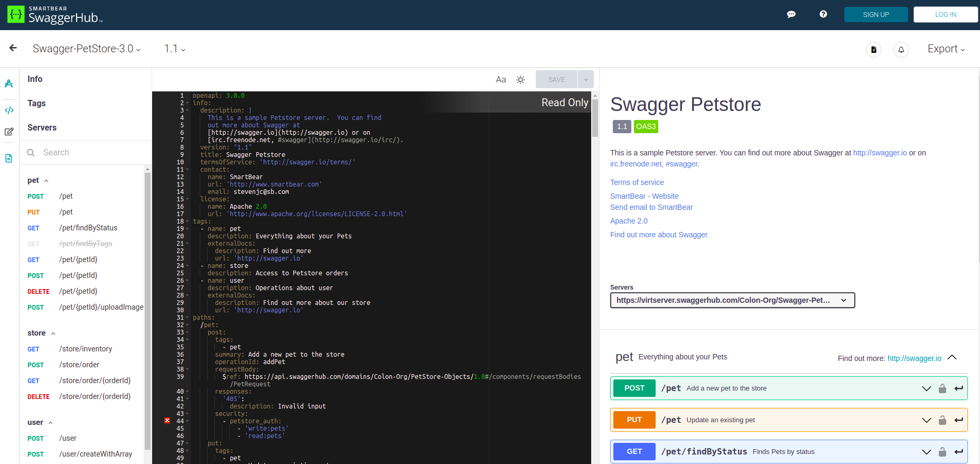This screenshot has height=464, width=980.
Task: Open the Export dropdown menu
Action: coord(946,49)
